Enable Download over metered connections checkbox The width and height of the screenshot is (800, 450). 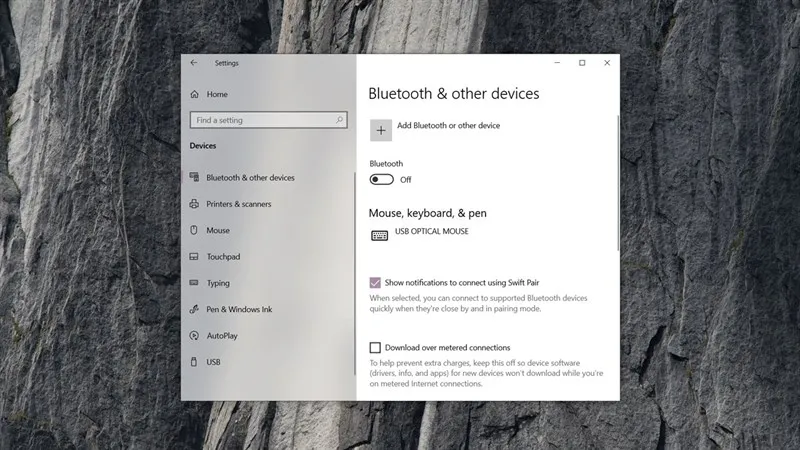[375, 347]
